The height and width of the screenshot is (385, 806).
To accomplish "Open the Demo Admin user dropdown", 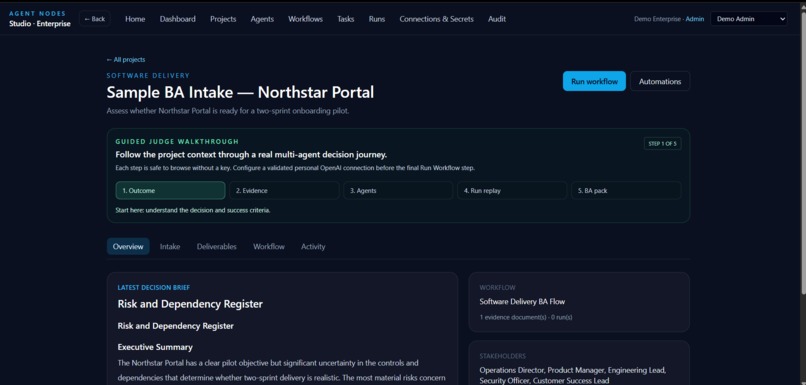I will click(x=748, y=19).
